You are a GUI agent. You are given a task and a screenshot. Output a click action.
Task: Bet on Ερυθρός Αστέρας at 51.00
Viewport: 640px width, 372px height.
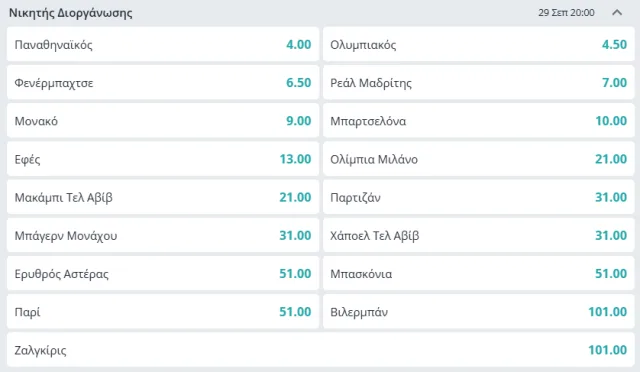163,274
